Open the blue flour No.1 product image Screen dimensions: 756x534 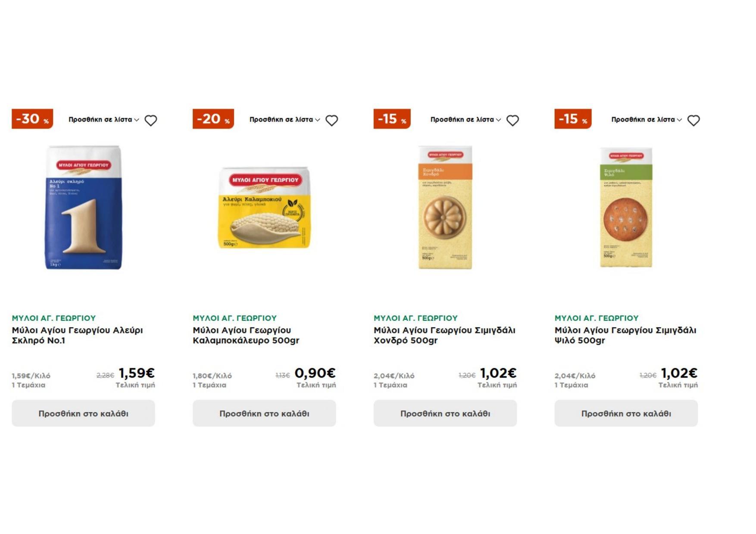click(x=84, y=208)
